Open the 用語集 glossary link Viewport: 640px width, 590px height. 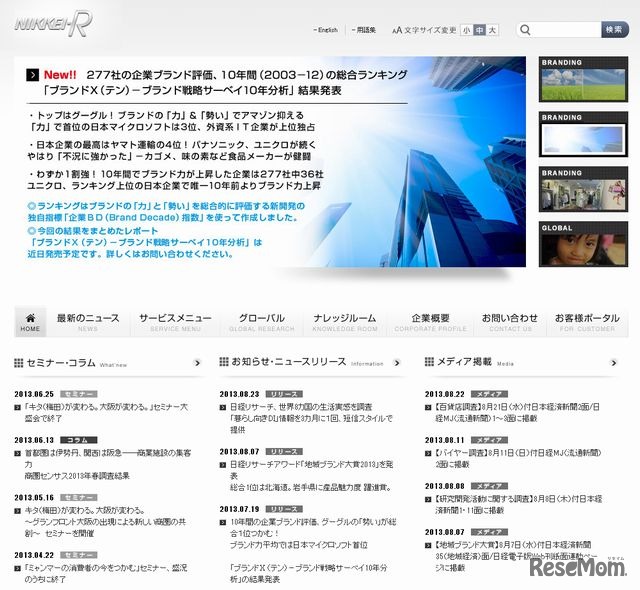(x=364, y=30)
